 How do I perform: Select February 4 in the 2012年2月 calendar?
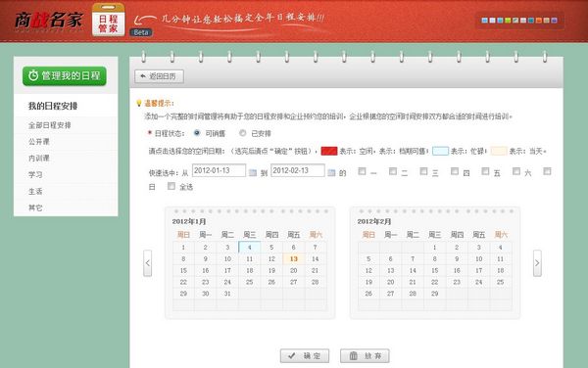coord(500,247)
